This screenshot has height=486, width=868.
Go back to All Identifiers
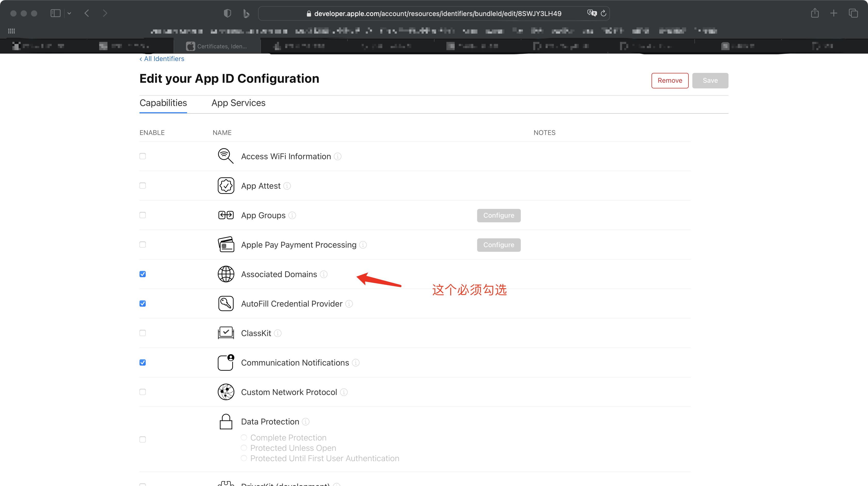tap(162, 59)
